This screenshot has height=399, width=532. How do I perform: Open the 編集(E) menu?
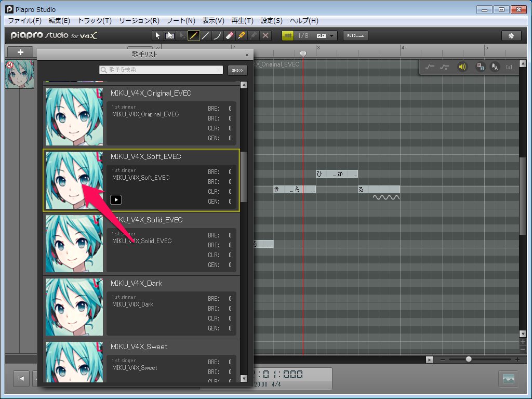click(x=59, y=21)
